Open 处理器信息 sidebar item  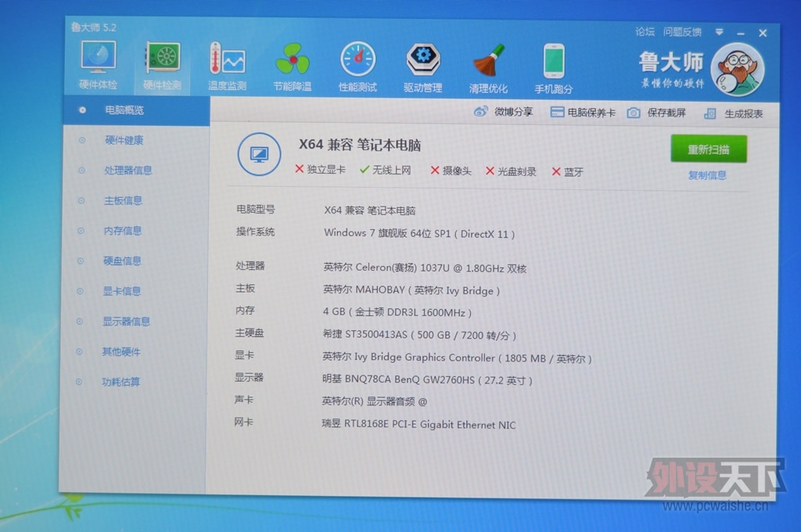128,171
